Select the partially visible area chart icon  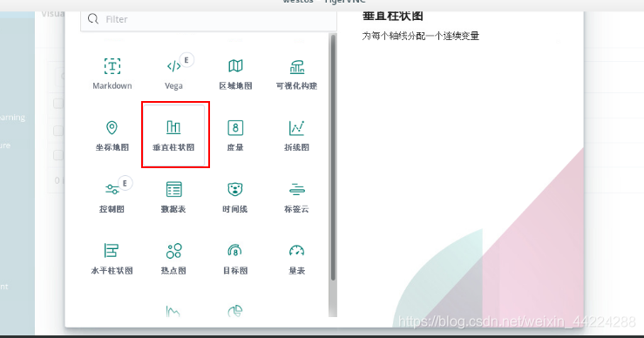[x=173, y=311]
